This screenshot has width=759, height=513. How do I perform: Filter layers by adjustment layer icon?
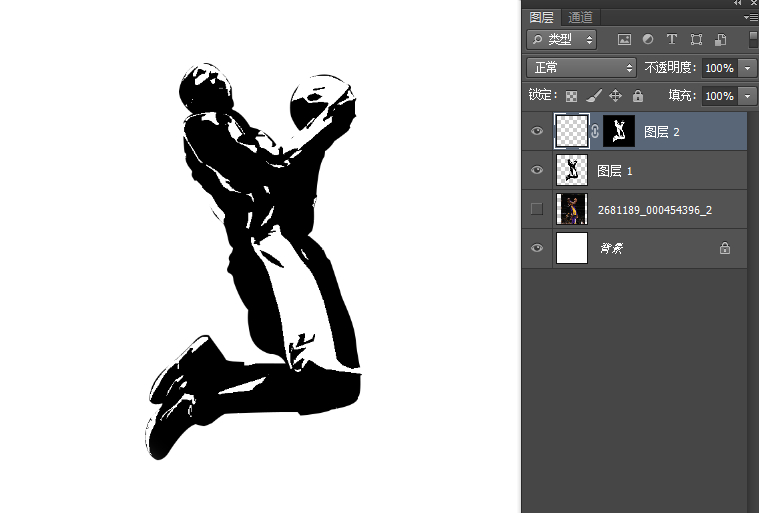point(648,39)
